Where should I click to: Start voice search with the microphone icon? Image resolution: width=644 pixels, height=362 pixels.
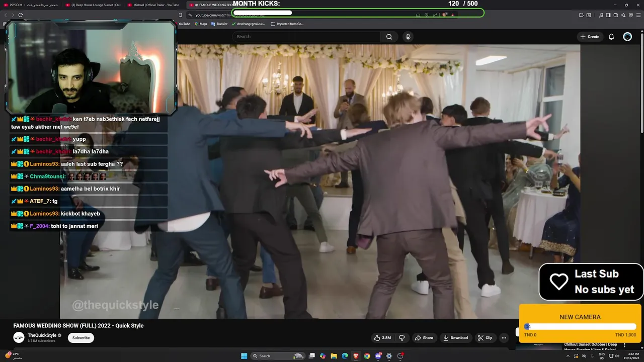pos(408,37)
